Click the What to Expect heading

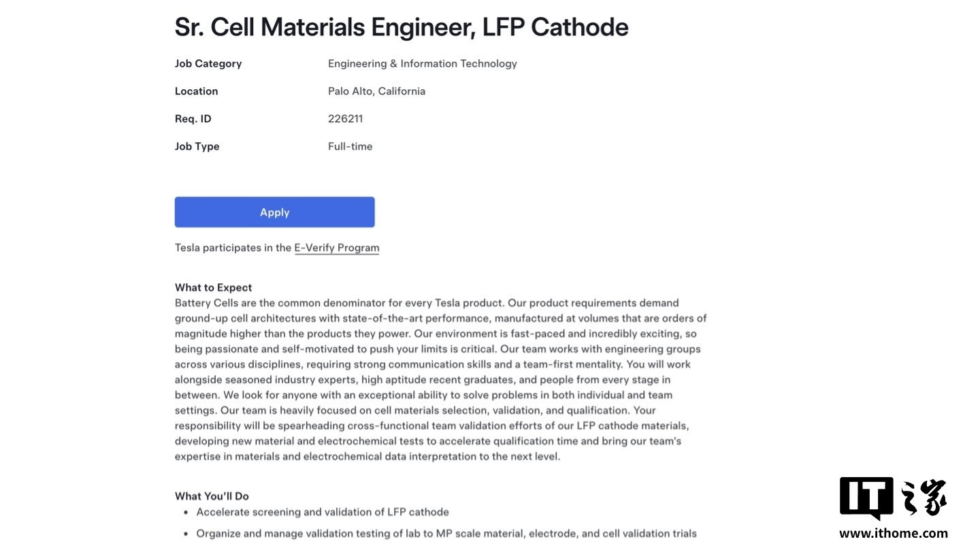[214, 287]
